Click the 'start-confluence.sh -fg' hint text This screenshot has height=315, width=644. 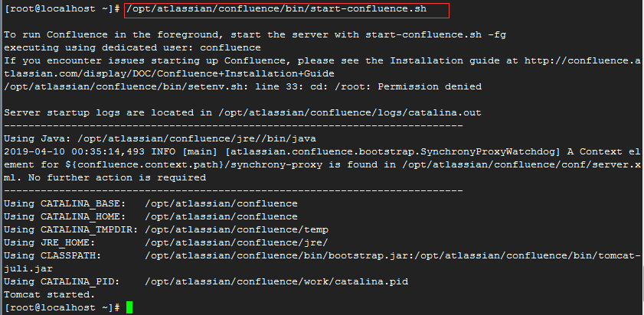[436, 35]
